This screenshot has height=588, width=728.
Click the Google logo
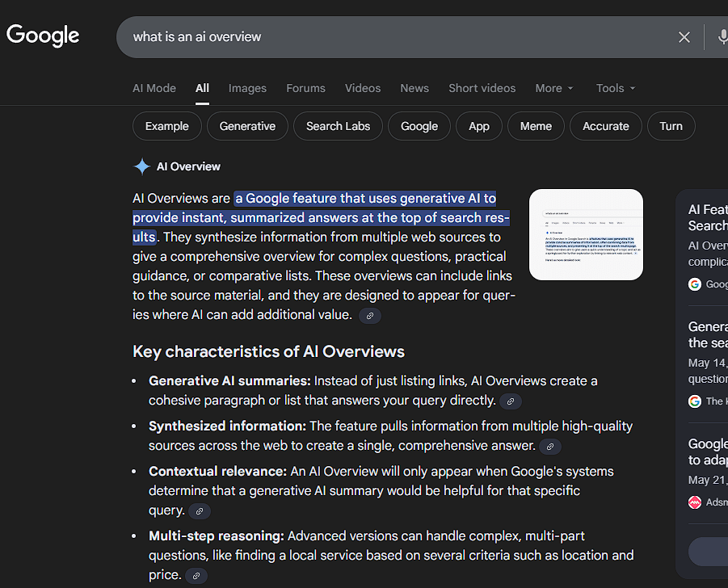click(43, 36)
